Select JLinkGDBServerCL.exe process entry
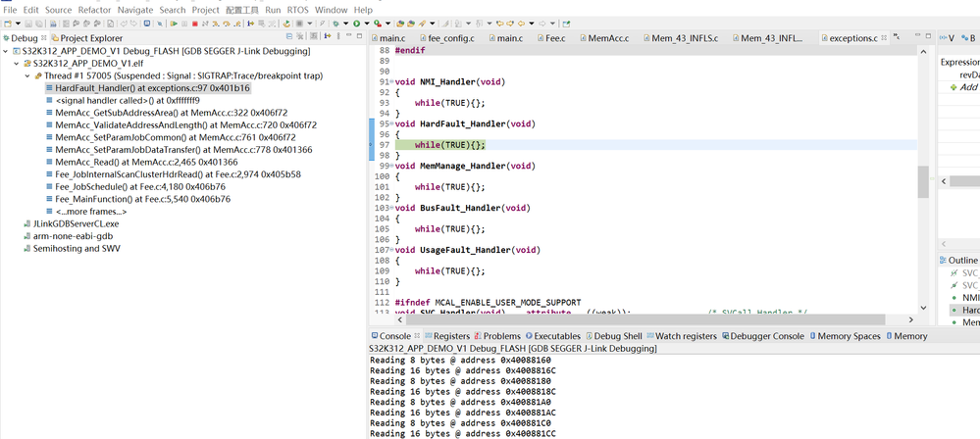The height and width of the screenshot is (439, 980). click(x=71, y=223)
